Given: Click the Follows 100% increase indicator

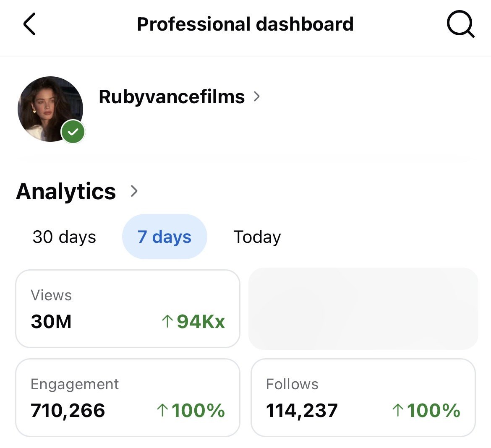Looking at the screenshot, I should (426, 410).
